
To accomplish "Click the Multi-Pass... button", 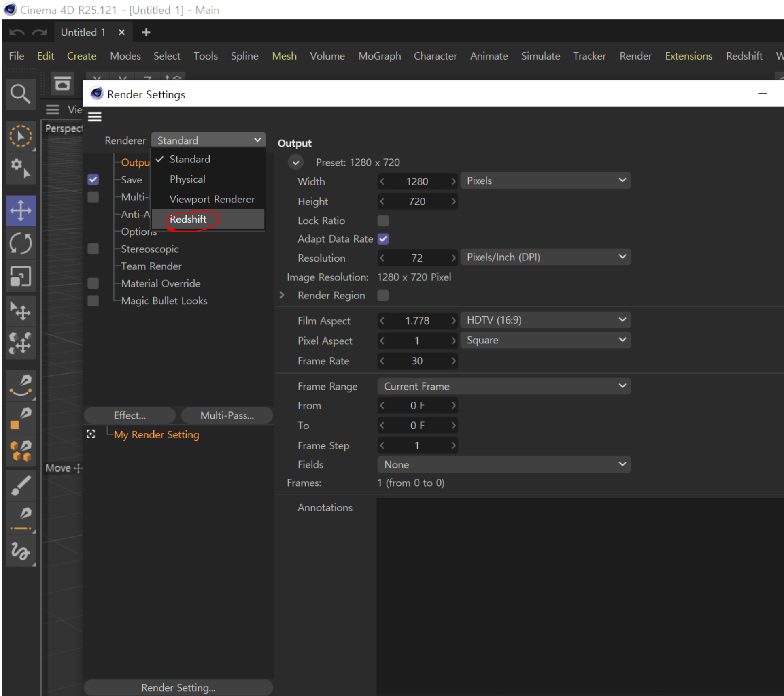I will tap(227, 415).
